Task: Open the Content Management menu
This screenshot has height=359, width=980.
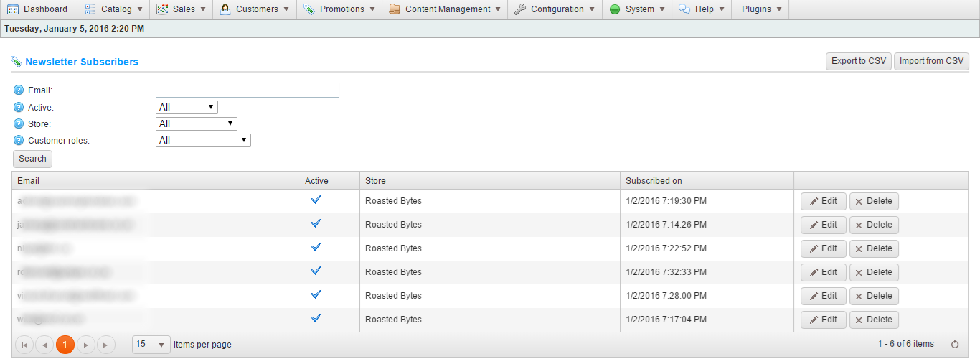Action: click(445, 9)
